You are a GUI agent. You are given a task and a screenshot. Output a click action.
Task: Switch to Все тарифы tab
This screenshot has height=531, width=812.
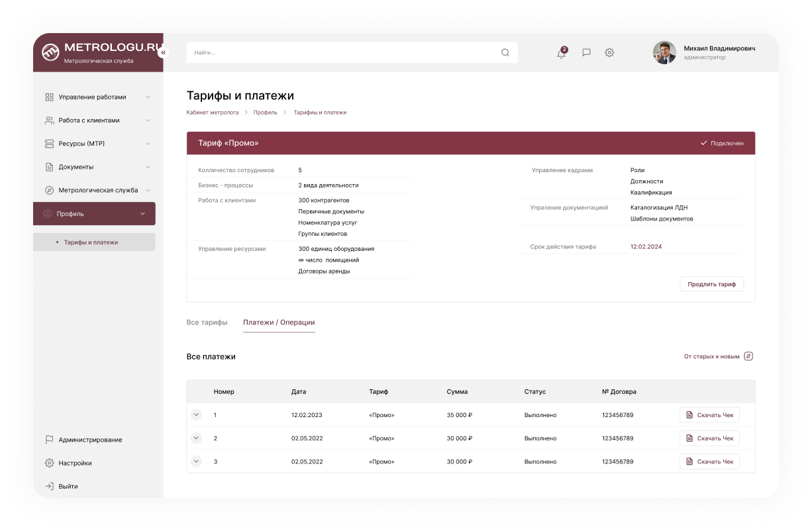(207, 322)
